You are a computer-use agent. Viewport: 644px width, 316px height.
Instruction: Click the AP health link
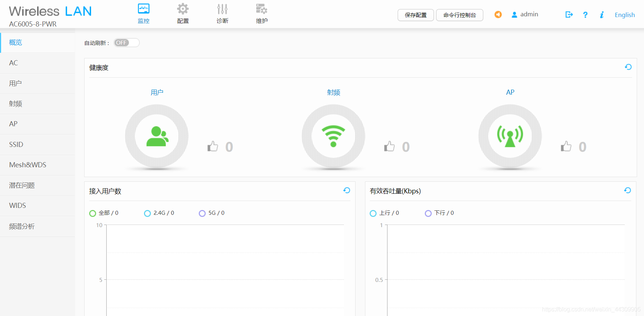(510, 92)
